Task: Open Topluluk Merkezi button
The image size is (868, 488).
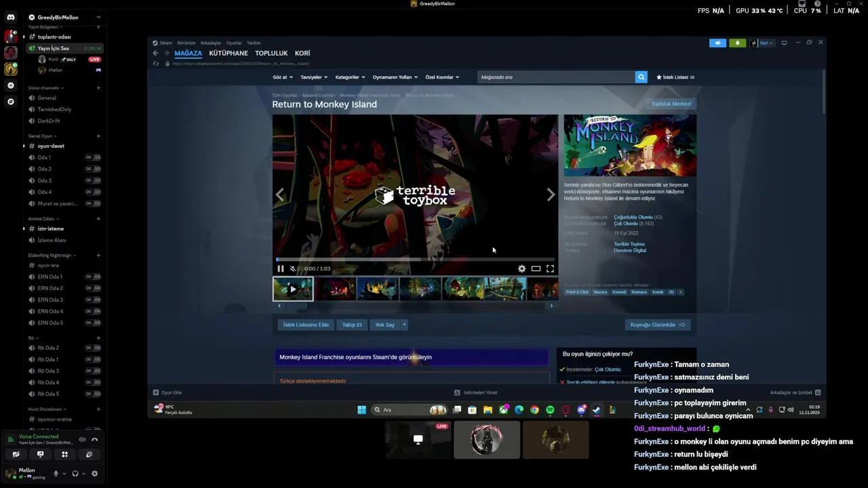Action: point(671,104)
